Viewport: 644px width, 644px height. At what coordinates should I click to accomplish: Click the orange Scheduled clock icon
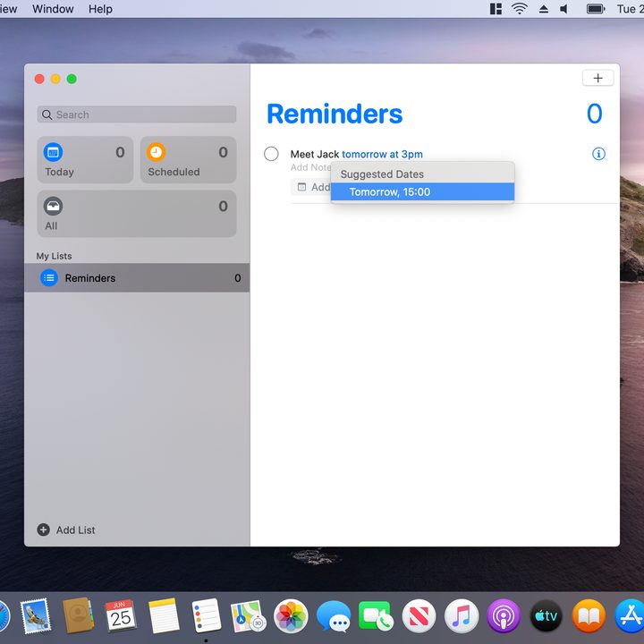click(x=156, y=152)
